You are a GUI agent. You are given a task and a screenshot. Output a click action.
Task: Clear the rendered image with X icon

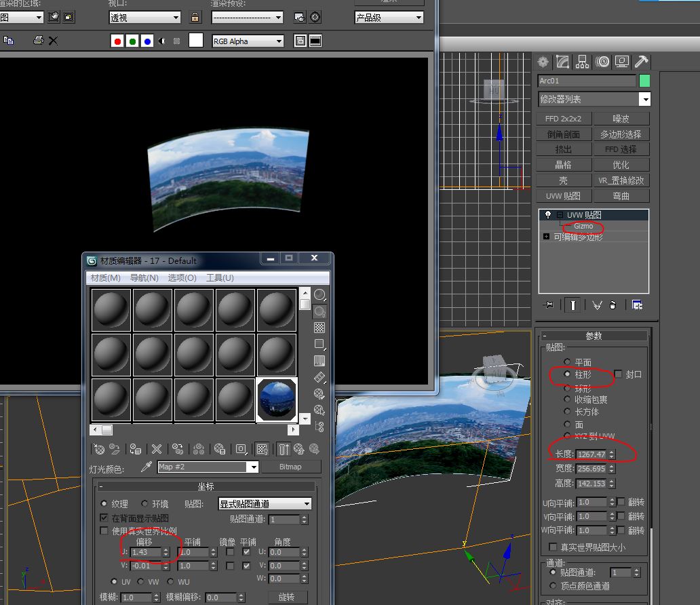pyautogui.click(x=53, y=41)
